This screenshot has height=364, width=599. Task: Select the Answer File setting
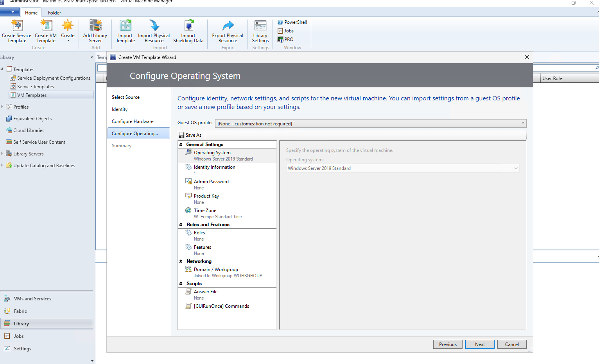click(228, 294)
